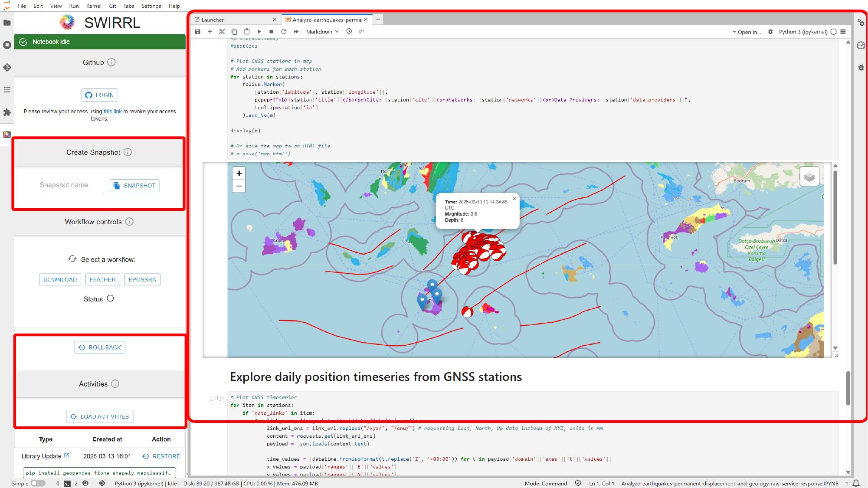
Task: Interrupt the kernel with the stop icon
Action: click(271, 32)
